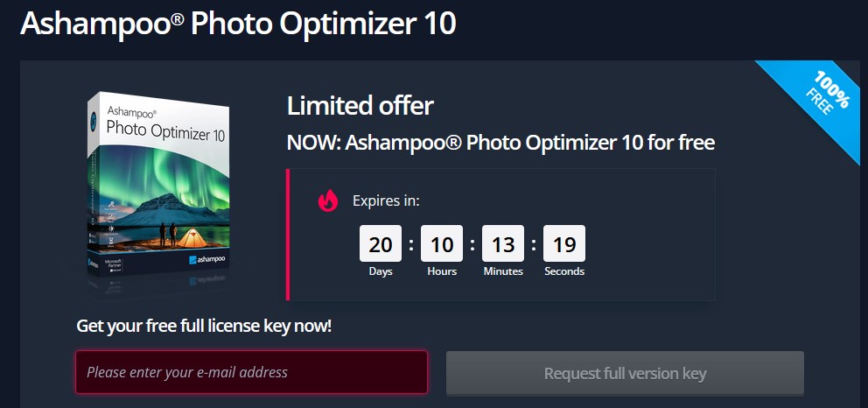Click the Days label under the countdown
Image resolution: width=868 pixels, height=408 pixels.
click(x=381, y=271)
